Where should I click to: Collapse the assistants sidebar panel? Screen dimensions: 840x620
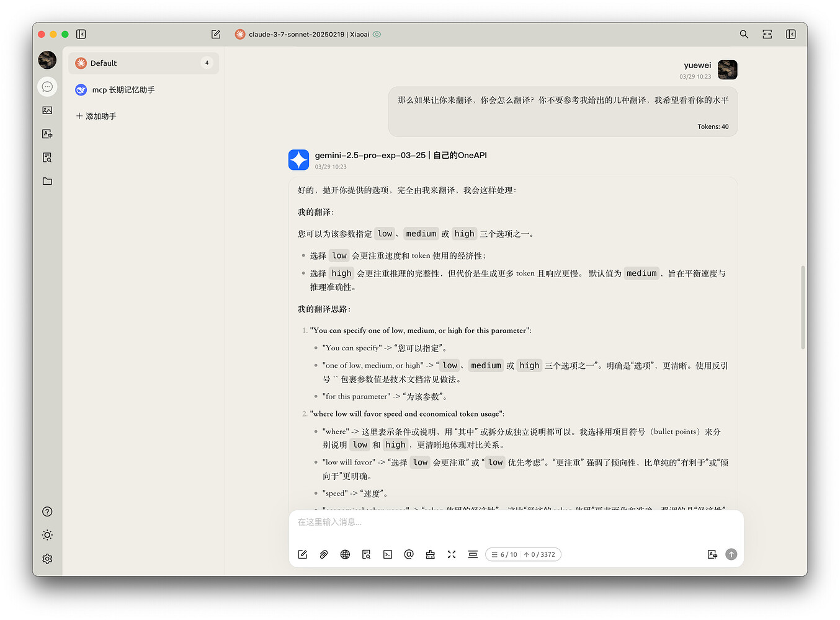[x=81, y=34]
